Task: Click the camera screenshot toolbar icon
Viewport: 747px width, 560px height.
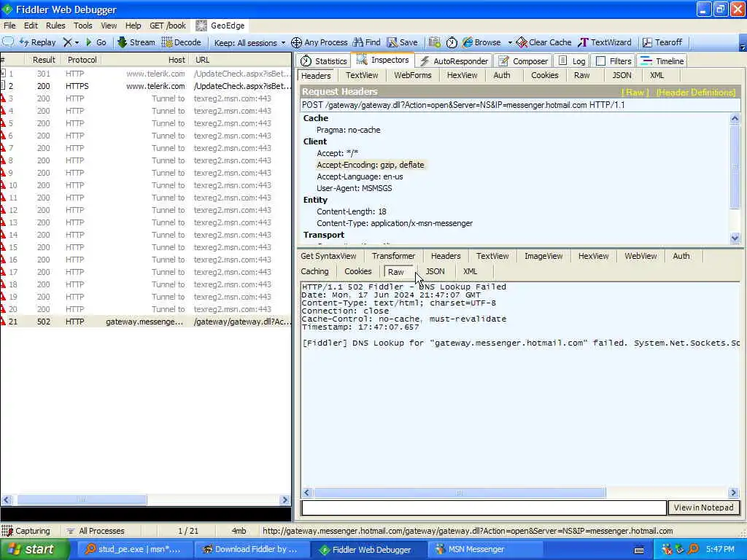Action: [434, 42]
